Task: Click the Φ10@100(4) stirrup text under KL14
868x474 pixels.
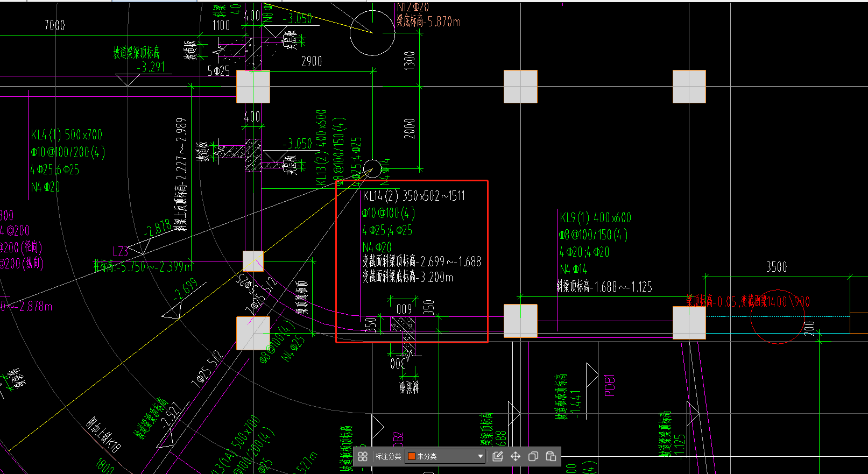Action: (389, 214)
